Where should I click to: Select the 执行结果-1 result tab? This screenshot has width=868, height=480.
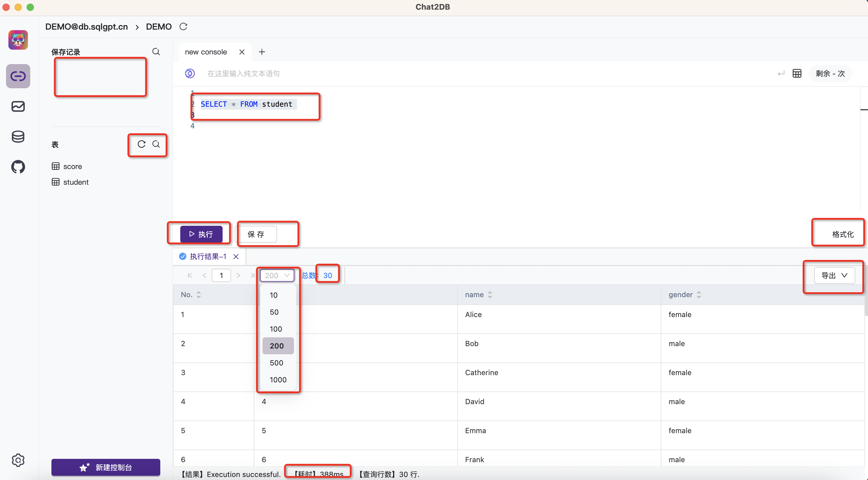[207, 257]
